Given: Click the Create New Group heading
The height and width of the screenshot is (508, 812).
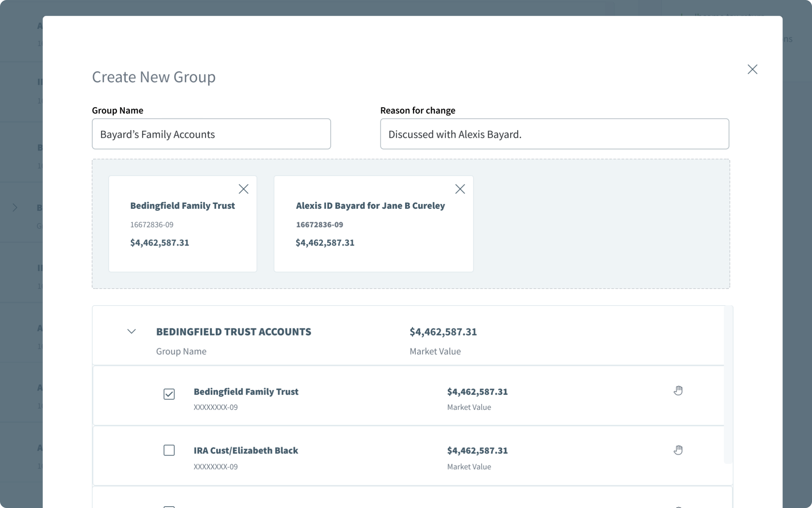Looking at the screenshot, I should click(154, 77).
